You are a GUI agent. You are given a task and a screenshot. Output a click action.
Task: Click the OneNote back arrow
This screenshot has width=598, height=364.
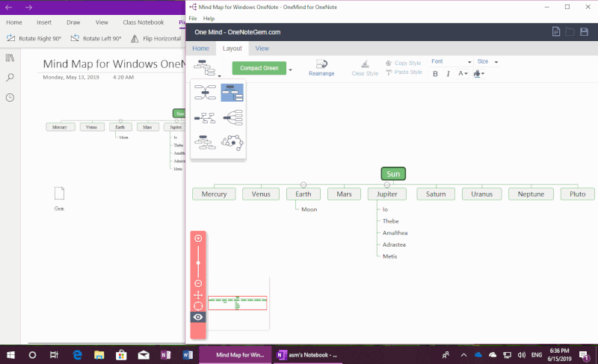[9, 7]
